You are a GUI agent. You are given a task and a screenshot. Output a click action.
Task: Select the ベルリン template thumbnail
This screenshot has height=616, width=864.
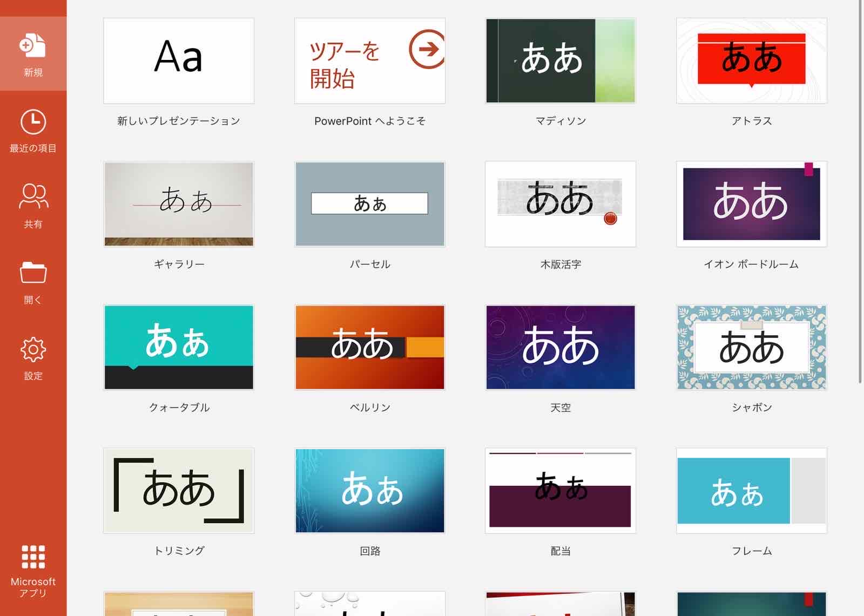(370, 347)
